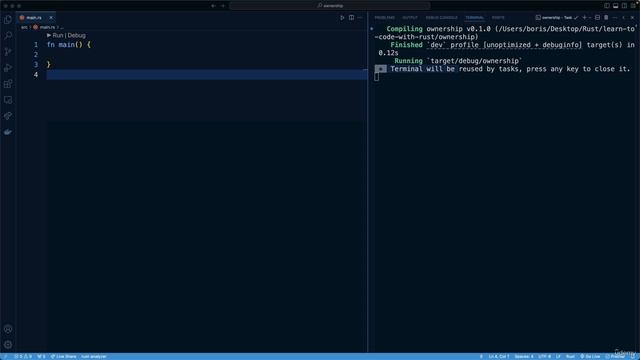The width and height of the screenshot is (640, 360).
Task: Start Live Share from status bar
Action: pyautogui.click(x=63, y=357)
